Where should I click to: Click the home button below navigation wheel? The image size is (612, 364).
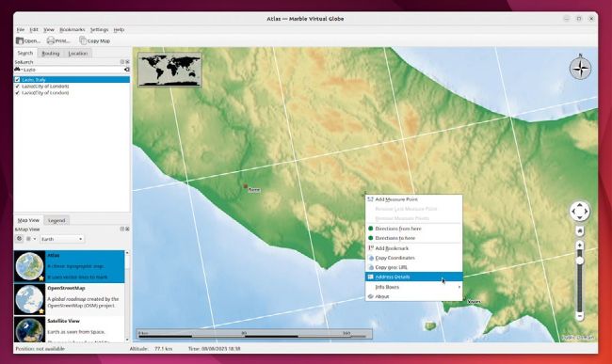pos(580,231)
